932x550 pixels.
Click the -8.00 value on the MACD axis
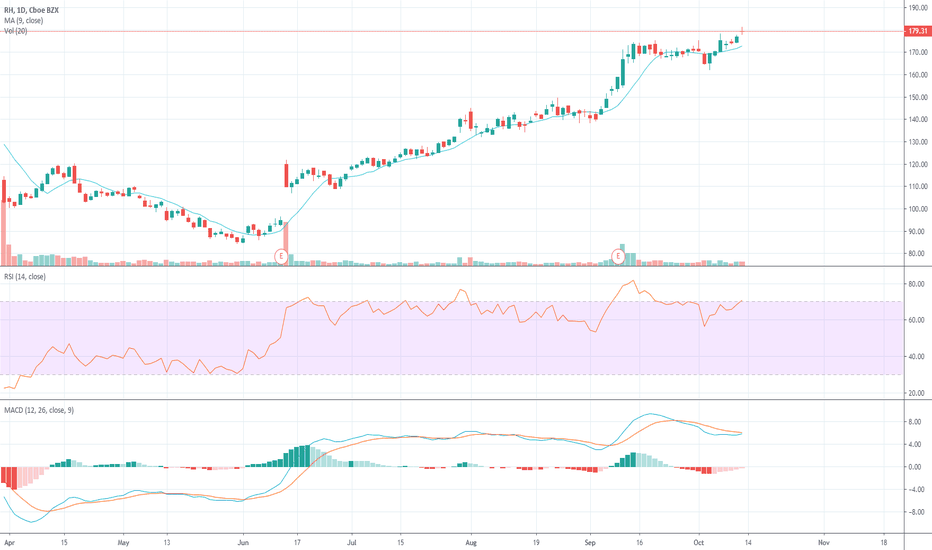pyautogui.click(x=915, y=512)
